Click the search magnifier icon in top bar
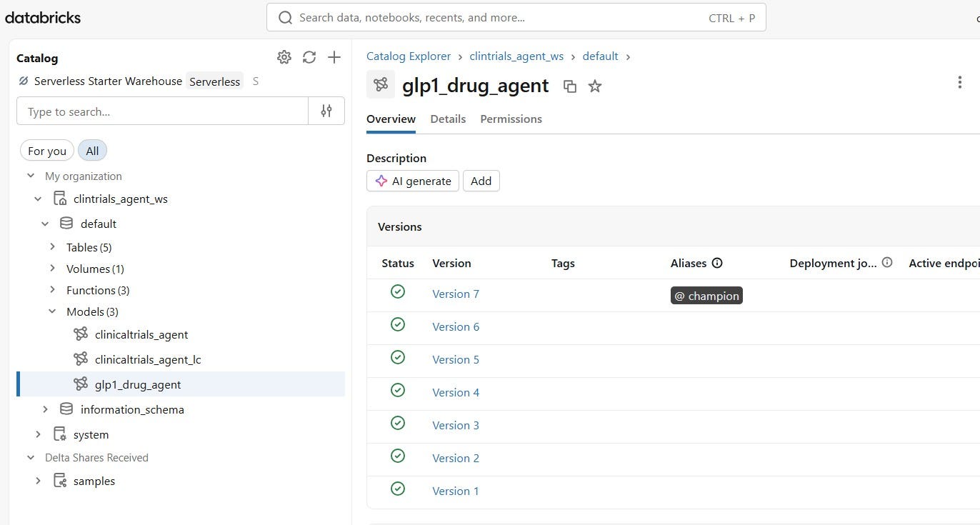Image resolution: width=980 pixels, height=525 pixels. [x=285, y=18]
